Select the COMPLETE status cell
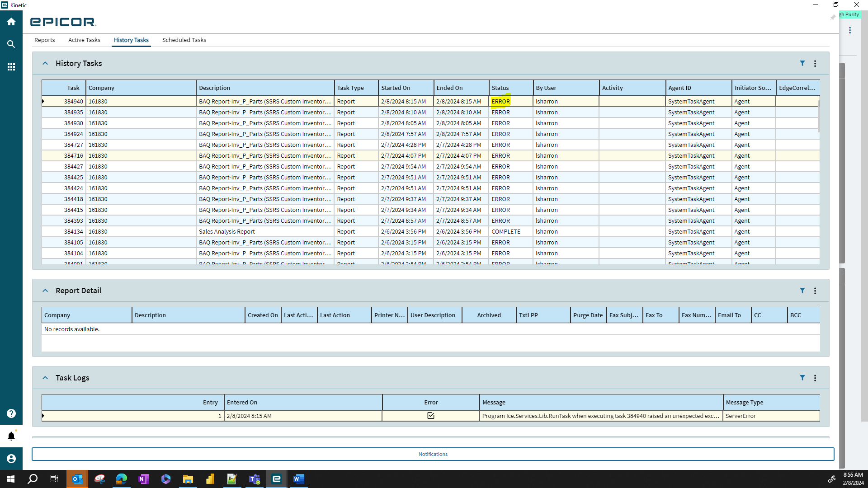The width and height of the screenshot is (868, 488). (511, 232)
